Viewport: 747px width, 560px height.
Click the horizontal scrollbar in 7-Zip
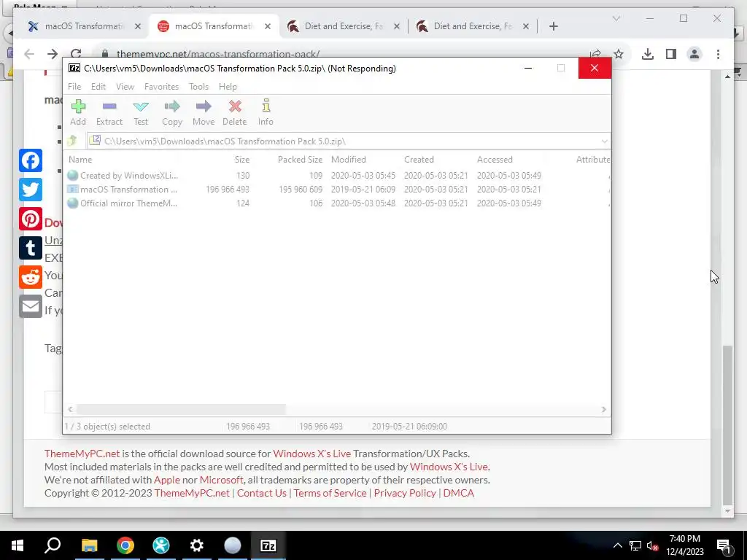coord(181,410)
